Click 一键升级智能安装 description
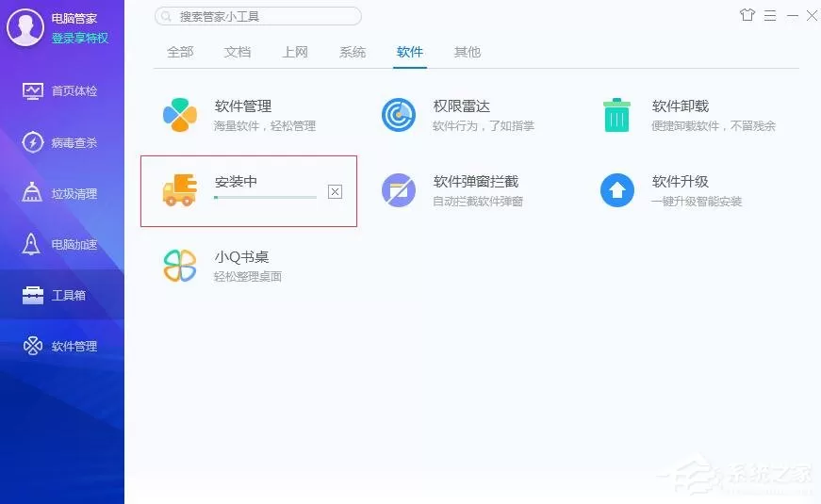 coord(697,202)
